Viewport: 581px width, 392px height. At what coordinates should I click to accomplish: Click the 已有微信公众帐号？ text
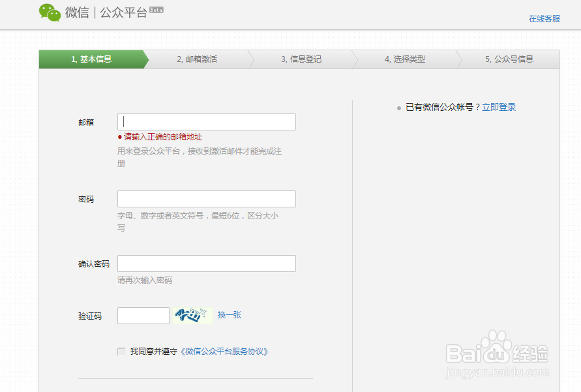pos(443,107)
